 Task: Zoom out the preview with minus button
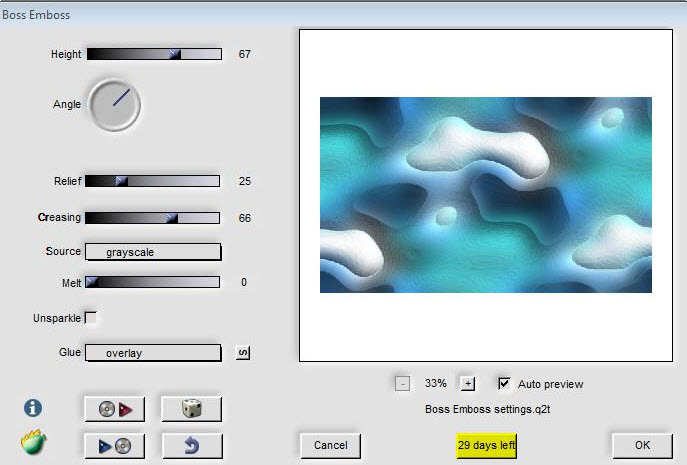(402, 384)
